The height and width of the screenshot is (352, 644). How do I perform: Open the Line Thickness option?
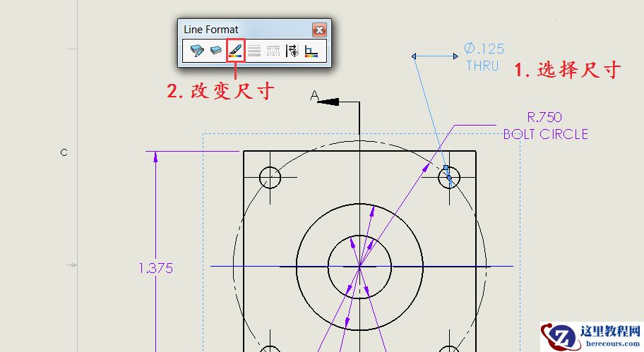coord(254,51)
